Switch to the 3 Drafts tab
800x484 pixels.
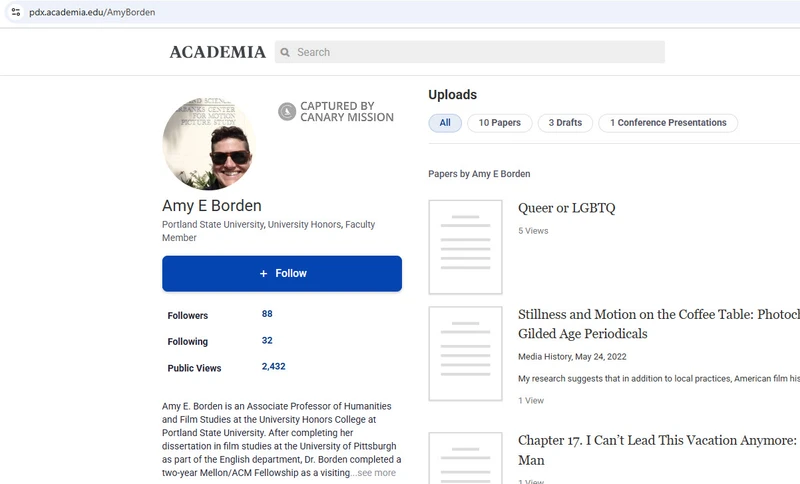(565, 123)
